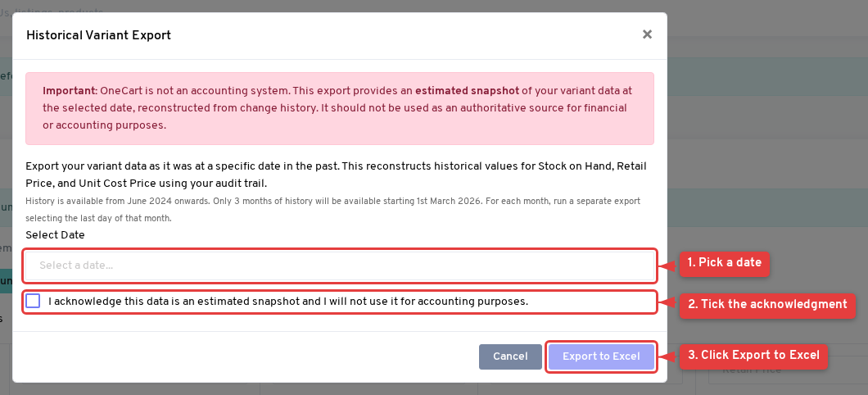
Task: Close the Historical Variant Export dialog
Action: click(647, 34)
